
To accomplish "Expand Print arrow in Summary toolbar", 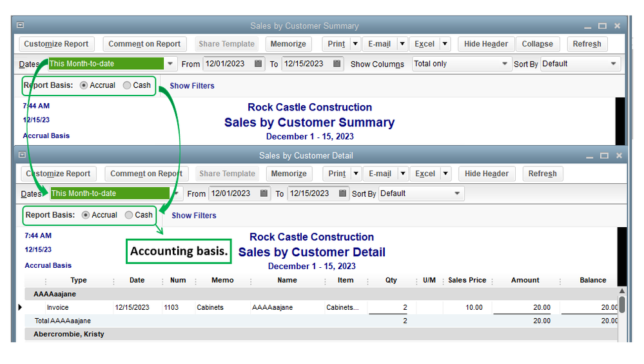I will [355, 44].
